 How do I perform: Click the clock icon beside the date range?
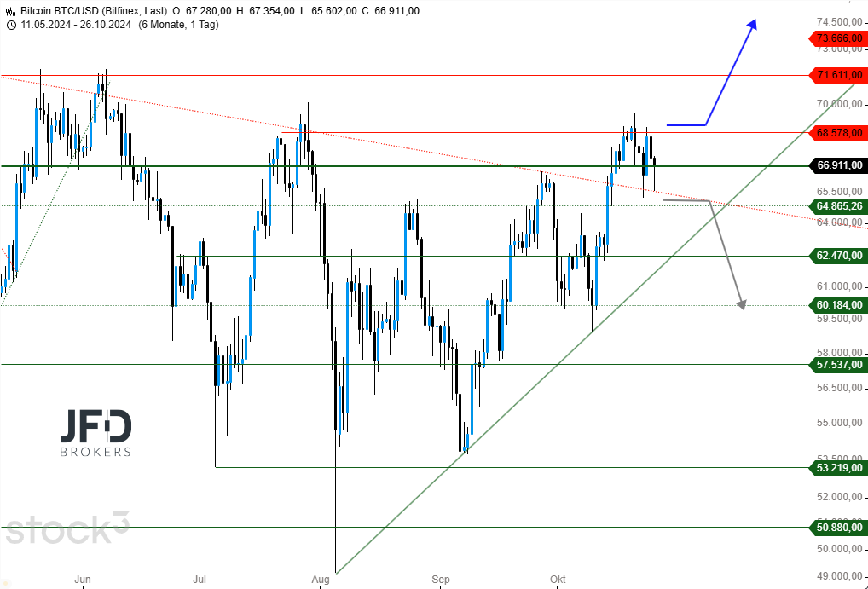(x=11, y=26)
